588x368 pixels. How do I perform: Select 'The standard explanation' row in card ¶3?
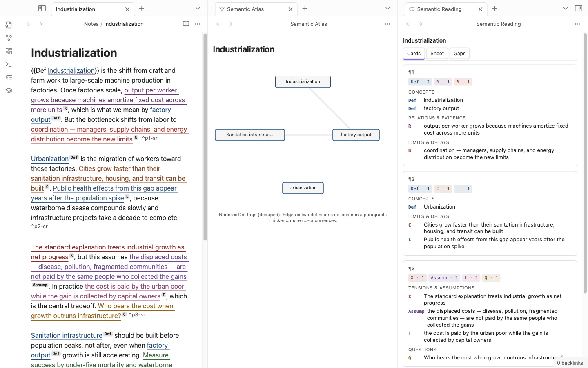click(x=490, y=300)
